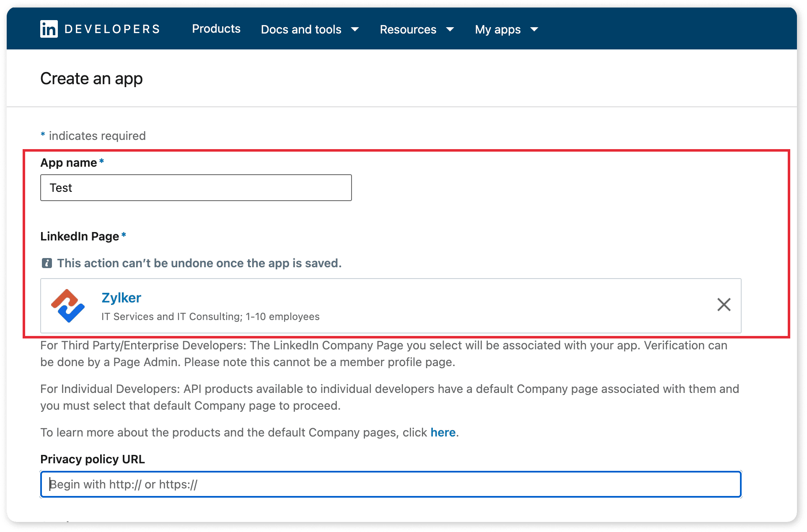Click the Create an app heading

coord(91,78)
